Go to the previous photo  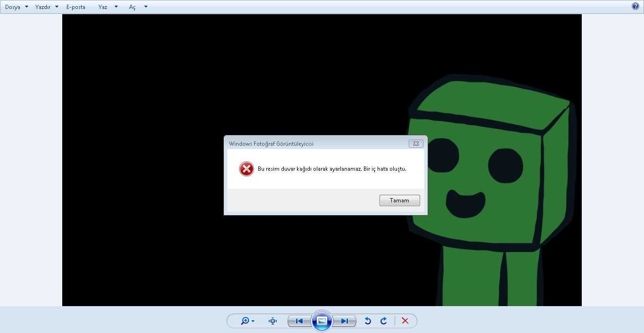click(299, 321)
